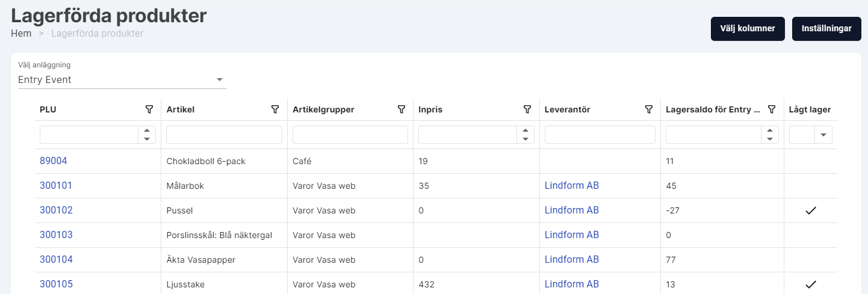Open product PLU 89004
The height and width of the screenshot is (294, 868).
54,161
